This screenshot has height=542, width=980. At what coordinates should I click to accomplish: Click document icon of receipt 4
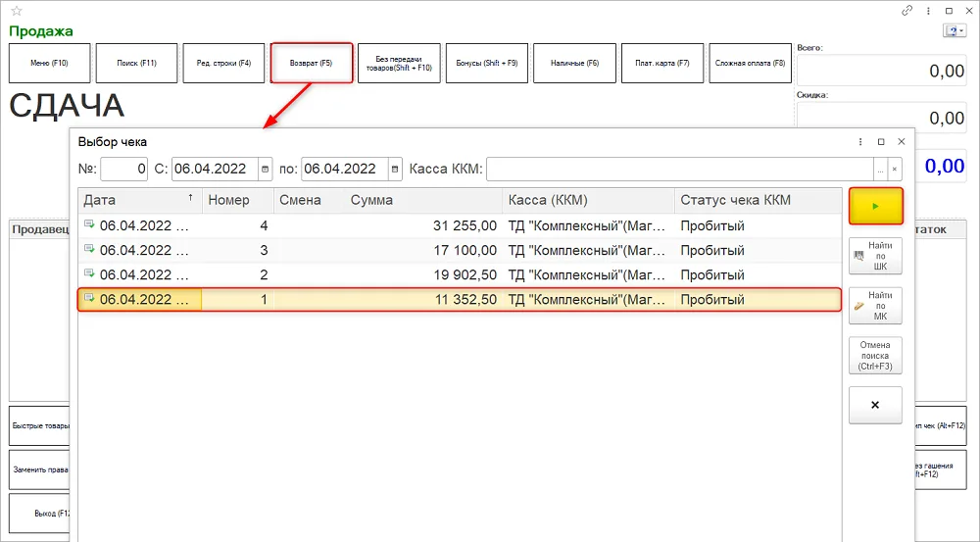(x=89, y=224)
